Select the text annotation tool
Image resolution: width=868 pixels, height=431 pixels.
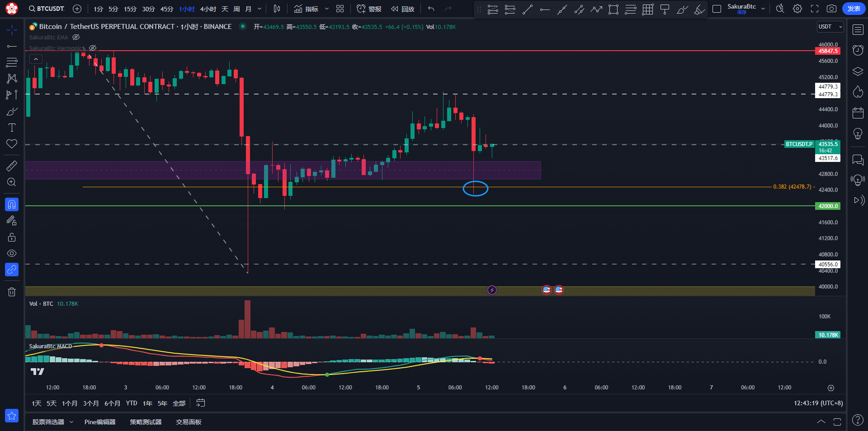(x=12, y=128)
